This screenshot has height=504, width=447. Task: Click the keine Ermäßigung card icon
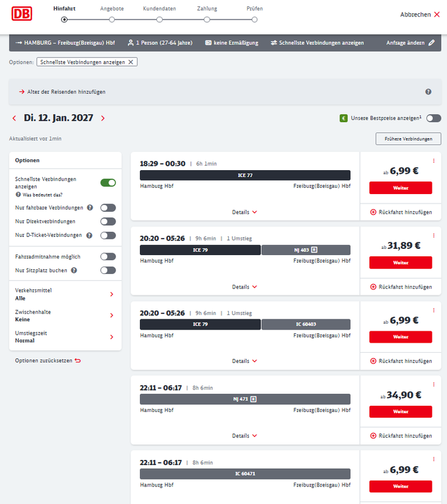(x=209, y=43)
